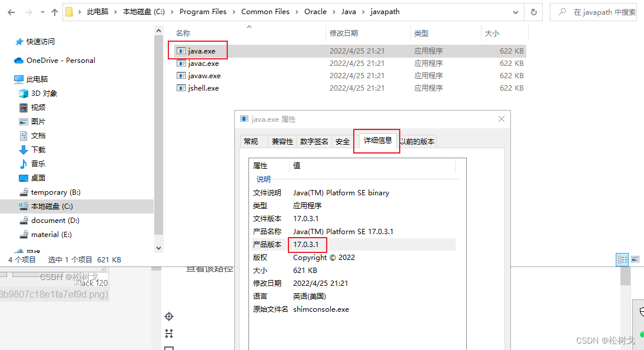Open 3D 对象 folder in sidebar
Screen dimensions: 644x350
44,94
